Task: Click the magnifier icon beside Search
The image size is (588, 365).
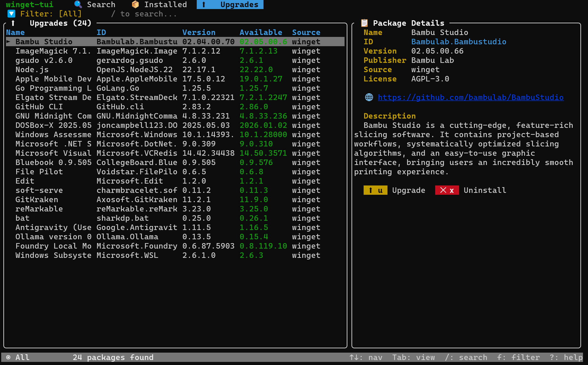Action: click(78, 4)
